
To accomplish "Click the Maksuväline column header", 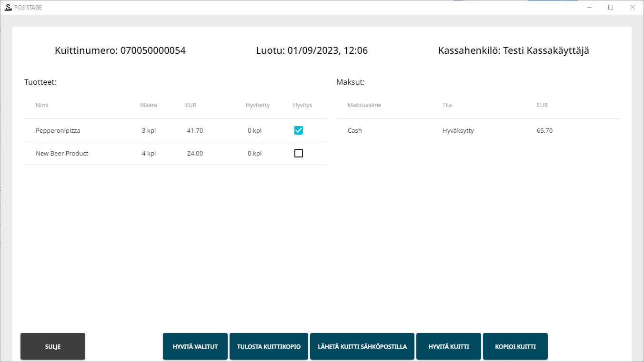I will 364,105.
